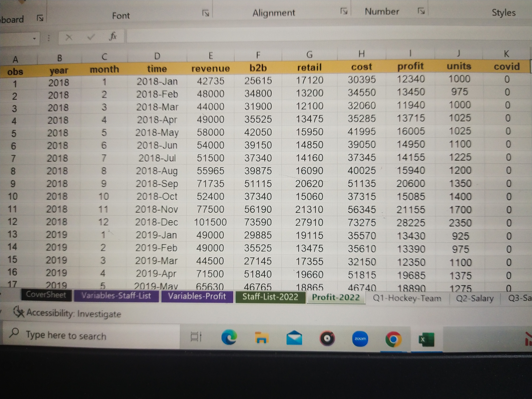This screenshot has height=399, width=532.
Task: Select the revenue header cell
Action: (210, 69)
